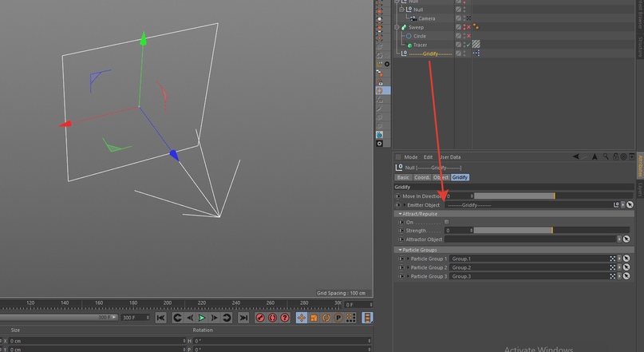The width and height of the screenshot is (644, 352).
Task: Select the Camera object in tree
Action: click(x=426, y=18)
